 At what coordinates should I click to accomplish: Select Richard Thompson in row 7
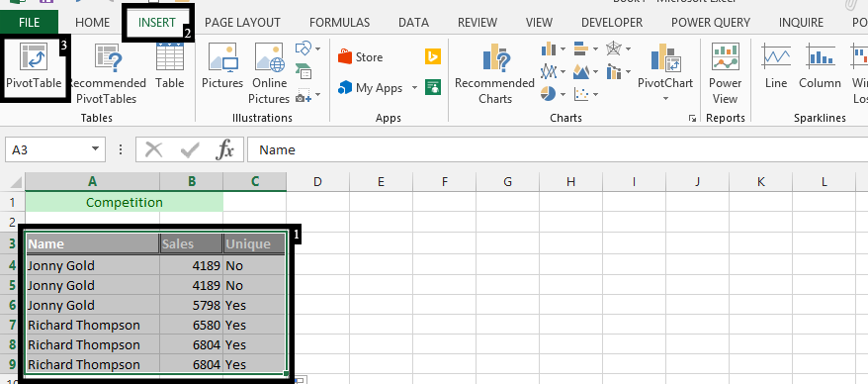click(x=93, y=325)
